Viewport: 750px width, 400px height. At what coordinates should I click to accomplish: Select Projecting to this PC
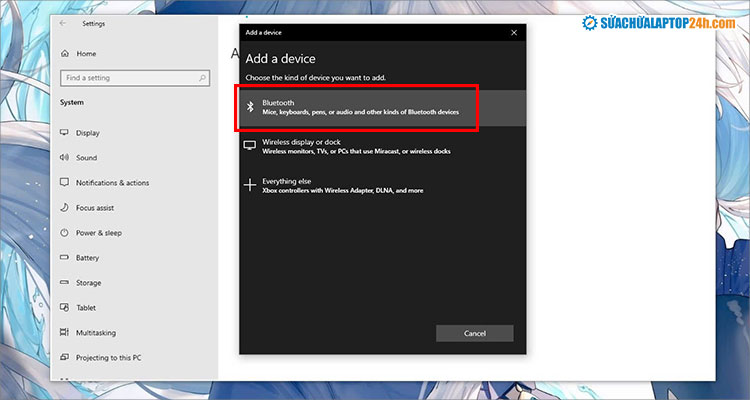click(x=108, y=358)
